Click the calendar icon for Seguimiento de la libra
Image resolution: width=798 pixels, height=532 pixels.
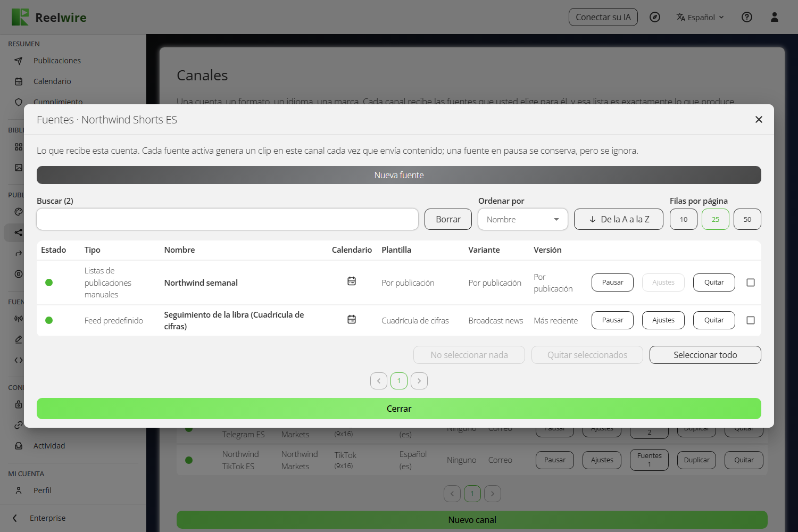[352, 319]
